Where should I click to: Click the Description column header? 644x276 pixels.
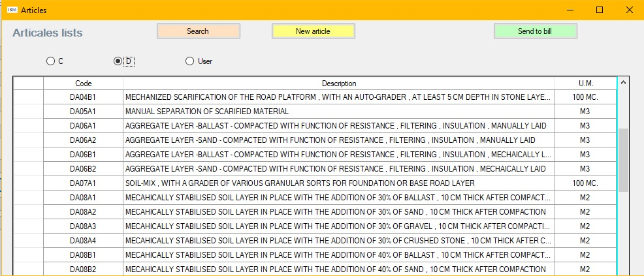coord(338,84)
